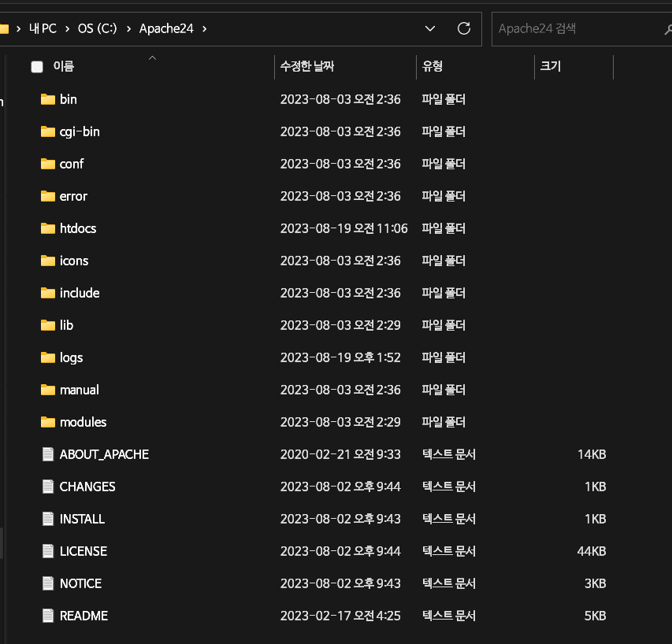Refresh the Apache24 folder view
Screen dimensions: 672x644
click(x=464, y=28)
